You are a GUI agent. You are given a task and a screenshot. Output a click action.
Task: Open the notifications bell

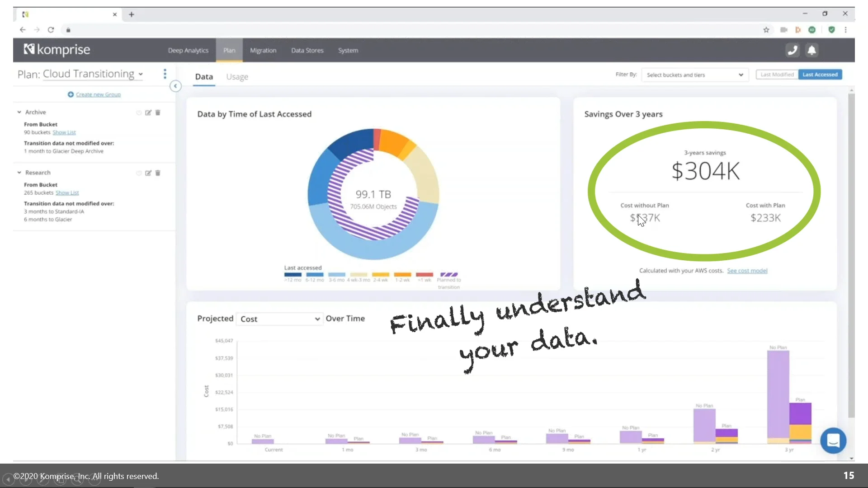[x=812, y=50]
